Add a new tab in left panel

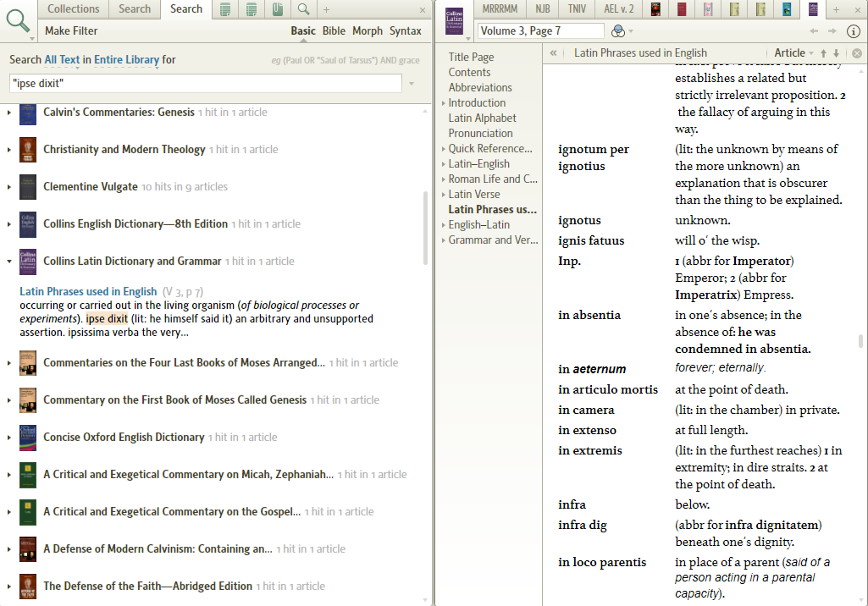click(x=327, y=9)
